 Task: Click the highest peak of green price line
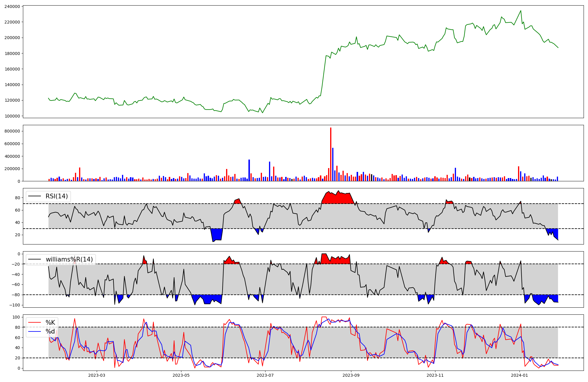(521, 11)
